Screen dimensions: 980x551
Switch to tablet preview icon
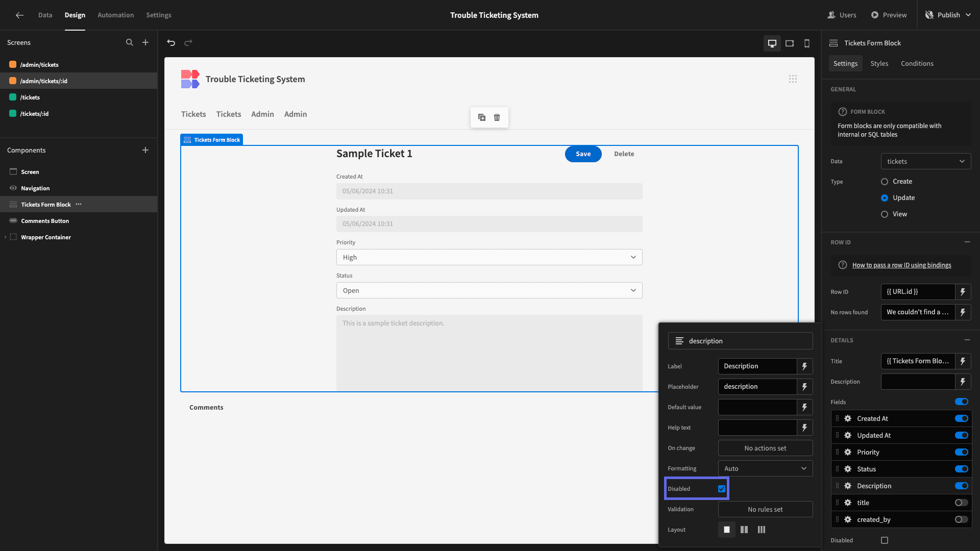click(790, 43)
